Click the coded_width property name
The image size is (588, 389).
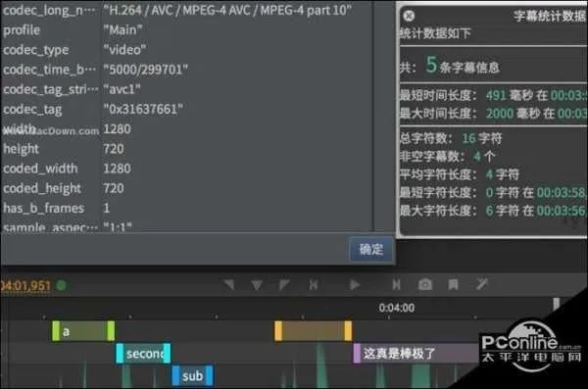pyautogui.click(x=40, y=169)
